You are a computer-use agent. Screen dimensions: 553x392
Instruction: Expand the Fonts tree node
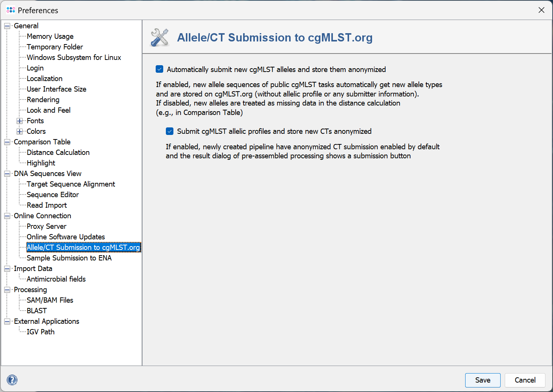click(20, 121)
